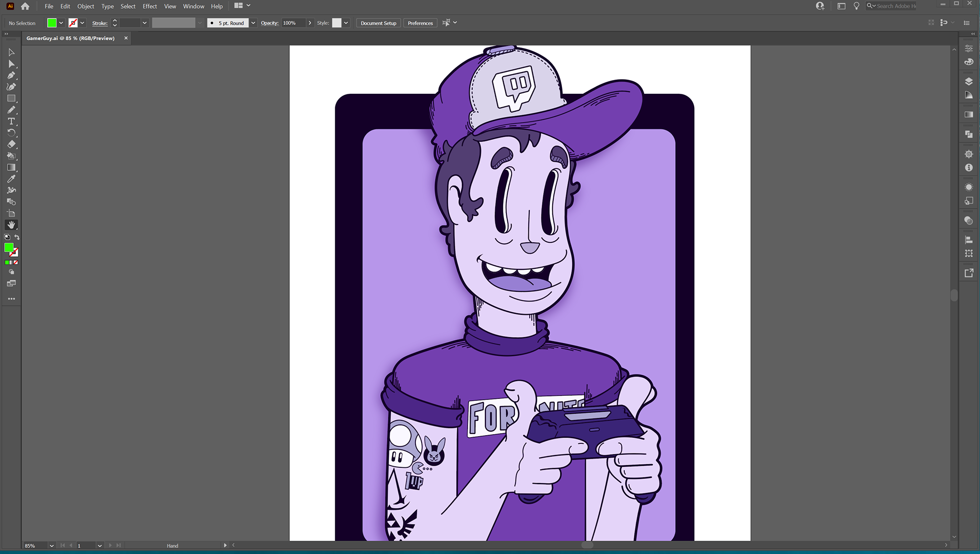Open the Color palette panel icon
This screenshot has width=980, height=554.
point(969,62)
